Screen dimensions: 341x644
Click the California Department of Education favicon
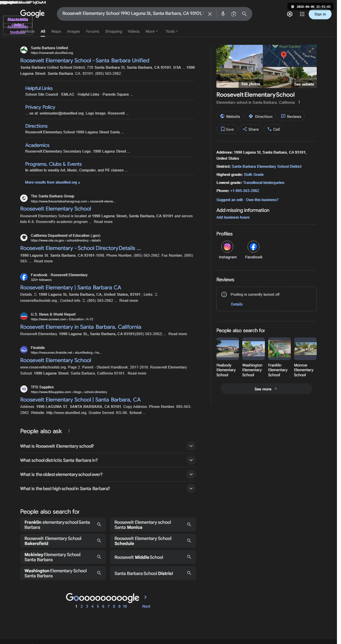24,237
